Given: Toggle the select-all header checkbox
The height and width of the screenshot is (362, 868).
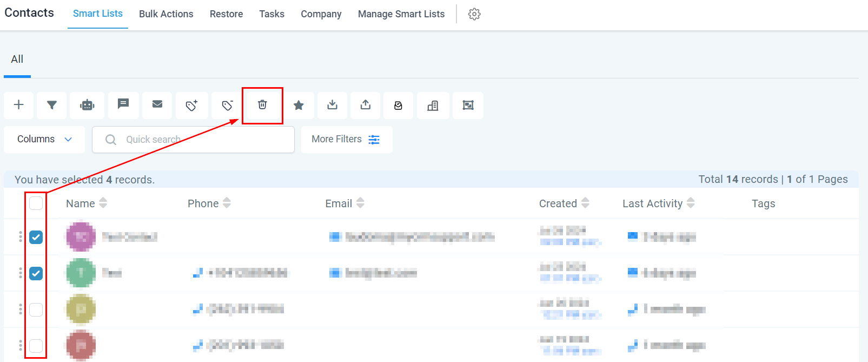Looking at the screenshot, I should (x=36, y=203).
